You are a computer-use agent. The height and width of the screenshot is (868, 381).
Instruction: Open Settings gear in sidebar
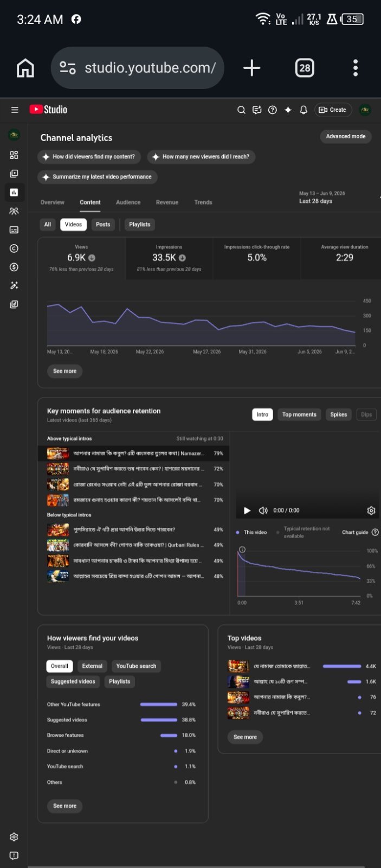14,837
